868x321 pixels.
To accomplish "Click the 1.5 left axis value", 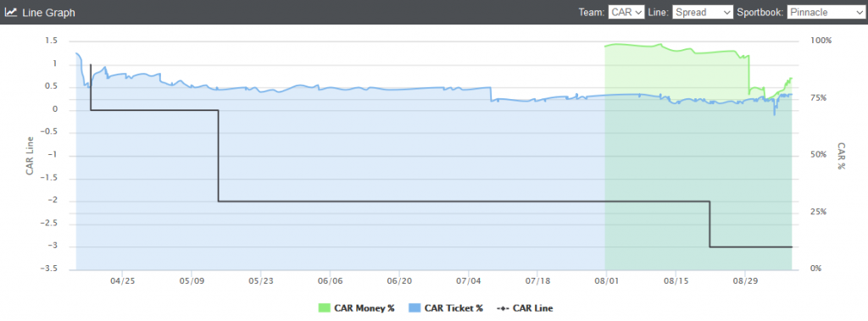I will coord(52,41).
